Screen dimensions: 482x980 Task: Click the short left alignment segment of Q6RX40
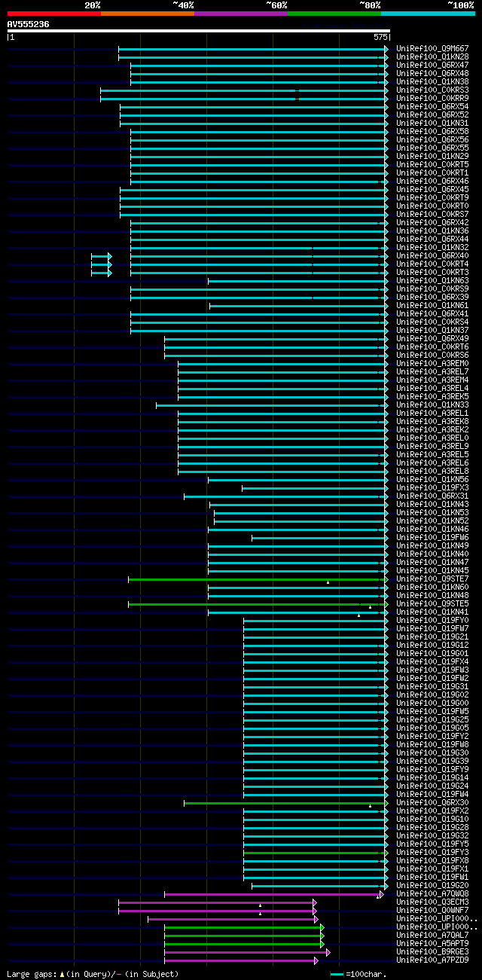coord(101,256)
